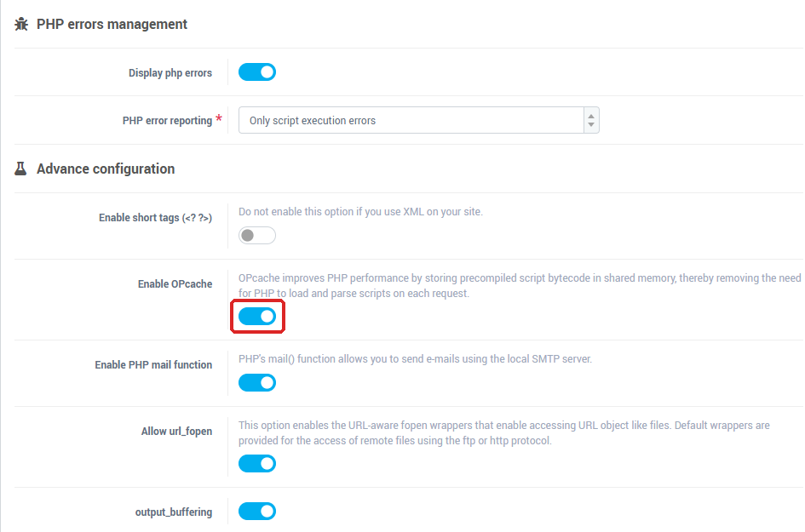The width and height of the screenshot is (805, 532).
Task: Click the PHP error reporting label
Action: pos(167,121)
